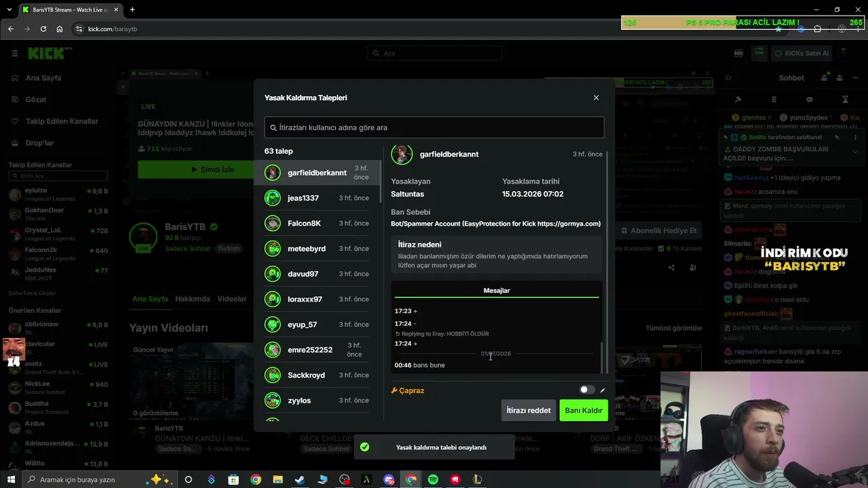
Task: Select emre252252's request row
Action: [x=317, y=350]
